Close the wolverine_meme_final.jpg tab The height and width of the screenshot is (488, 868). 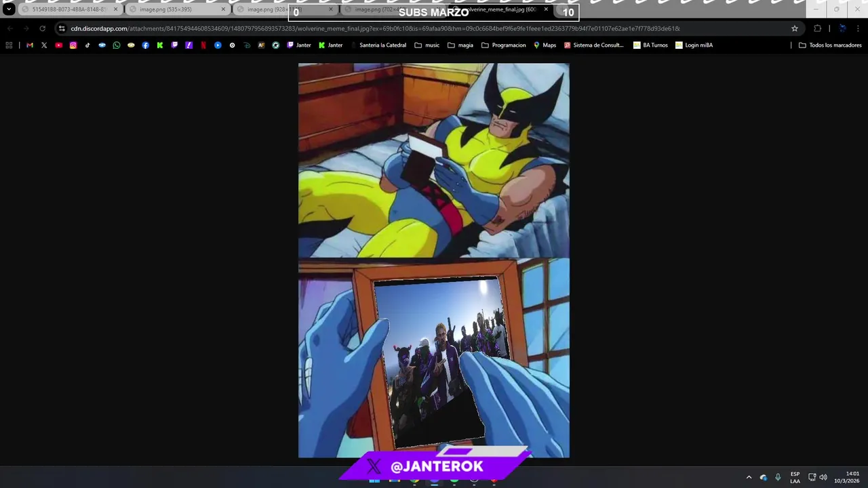[546, 9]
